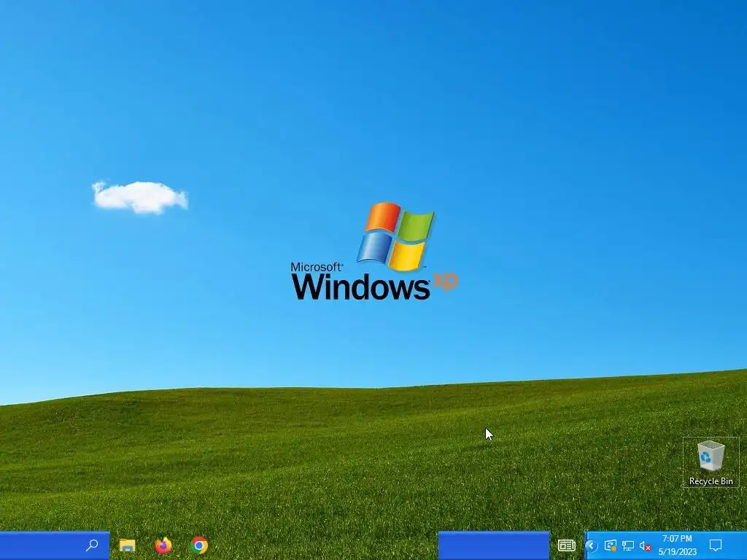Viewport: 747px width, 560px height.
Task: Click the taskbar search magnifier icon
Action: click(93, 545)
